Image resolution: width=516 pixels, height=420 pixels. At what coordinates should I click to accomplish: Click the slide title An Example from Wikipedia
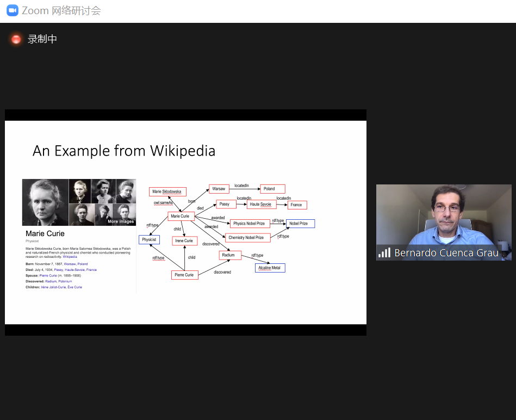coord(124,151)
